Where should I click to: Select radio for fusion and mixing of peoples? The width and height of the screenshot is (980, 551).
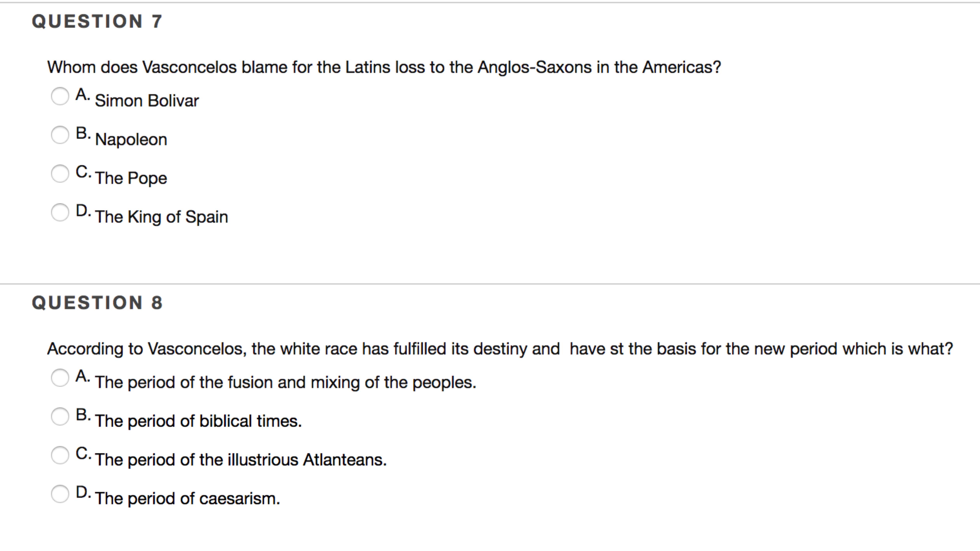(60, 378)
